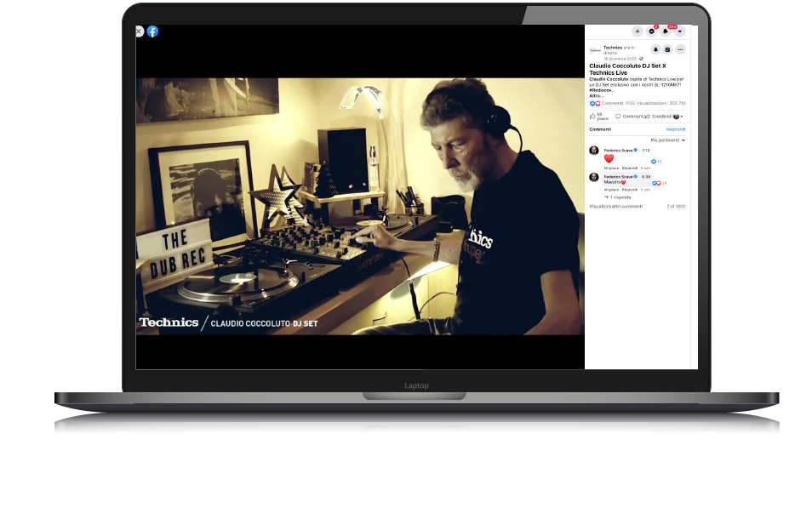View reactions on the post
The height and width of the screenshot is (519, 812).
click(x=594, y=104)
